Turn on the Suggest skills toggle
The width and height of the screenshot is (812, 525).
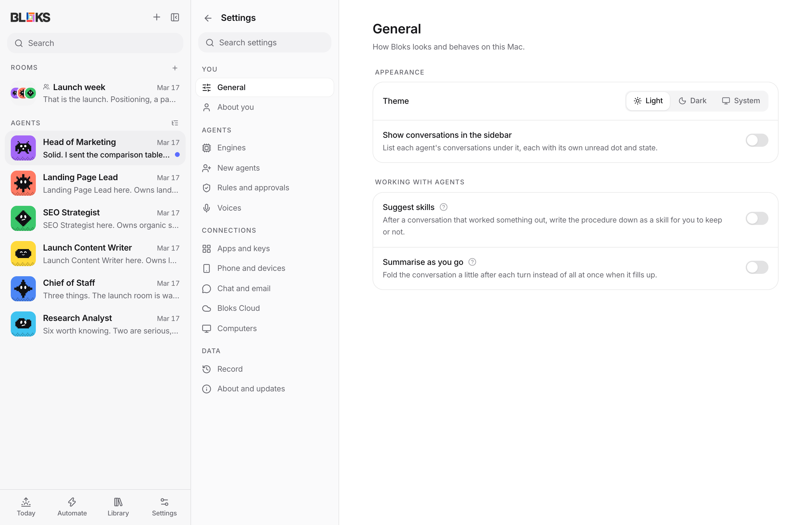click(757, 218)
